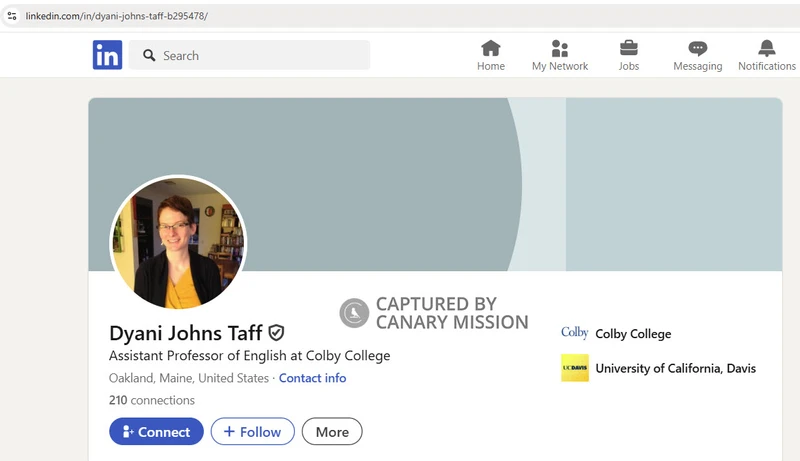Focus the Search input field
This screenshot has width=800, height=461.
[249, 55]
